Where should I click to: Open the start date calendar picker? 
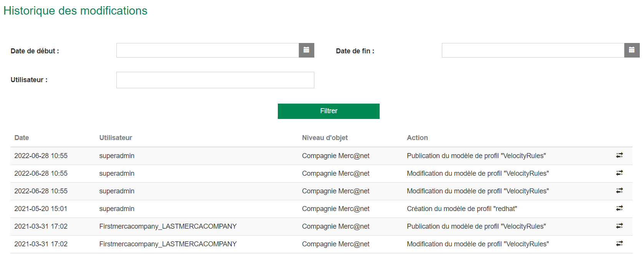[306, 50]
